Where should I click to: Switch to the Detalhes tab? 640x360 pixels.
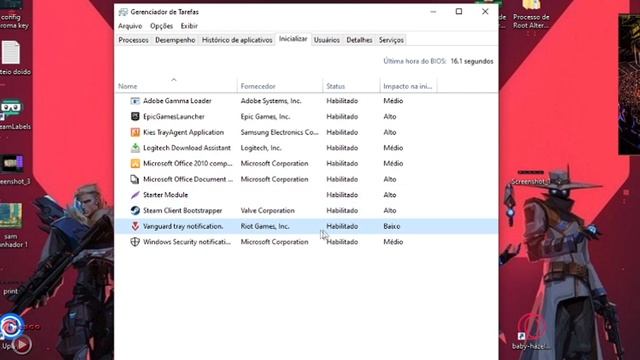point(359,40)
